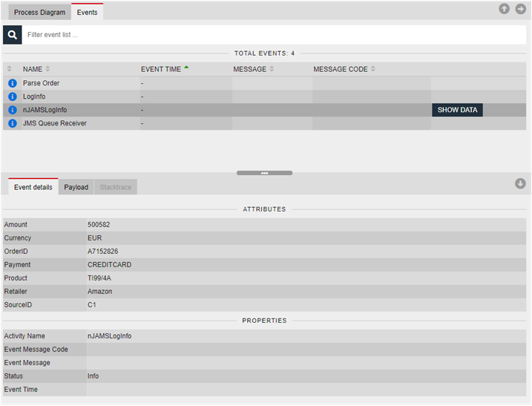Click the Product attribute label
The image size is (532, 406).
tap(16, 278)
